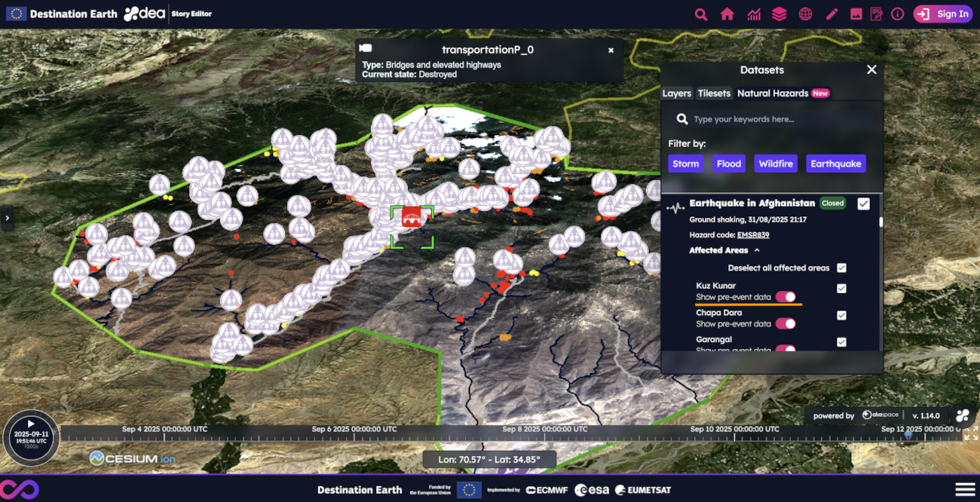Open the hamburger menu at bottom right
The height and width of the screenshot is (502, 980).
[964, 489]
